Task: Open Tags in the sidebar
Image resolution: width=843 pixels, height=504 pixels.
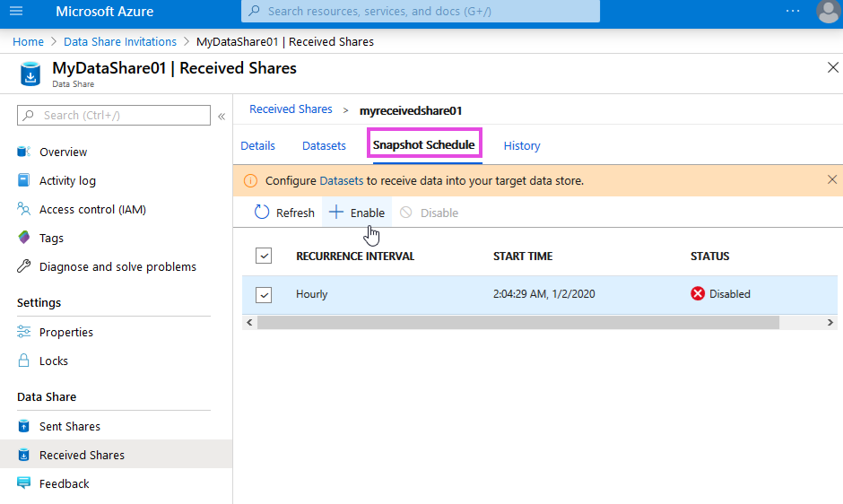Action: tap(51, 238)
